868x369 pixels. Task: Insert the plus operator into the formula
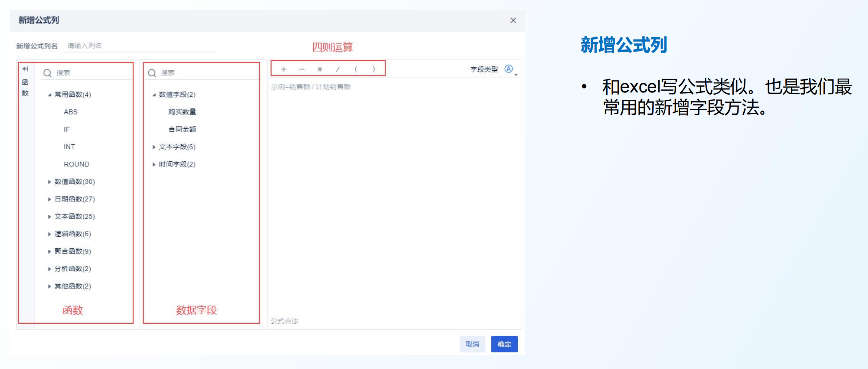tap(284, 69)
